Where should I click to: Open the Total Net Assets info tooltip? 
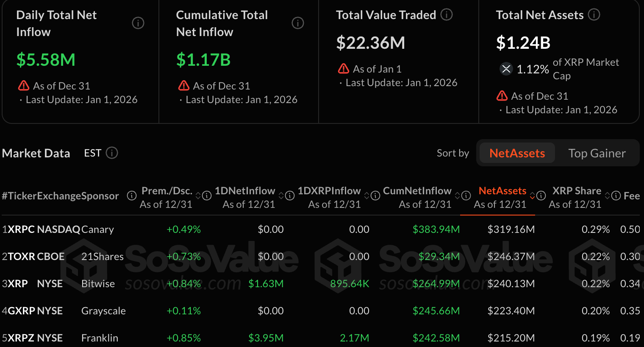tap(594, 15)
